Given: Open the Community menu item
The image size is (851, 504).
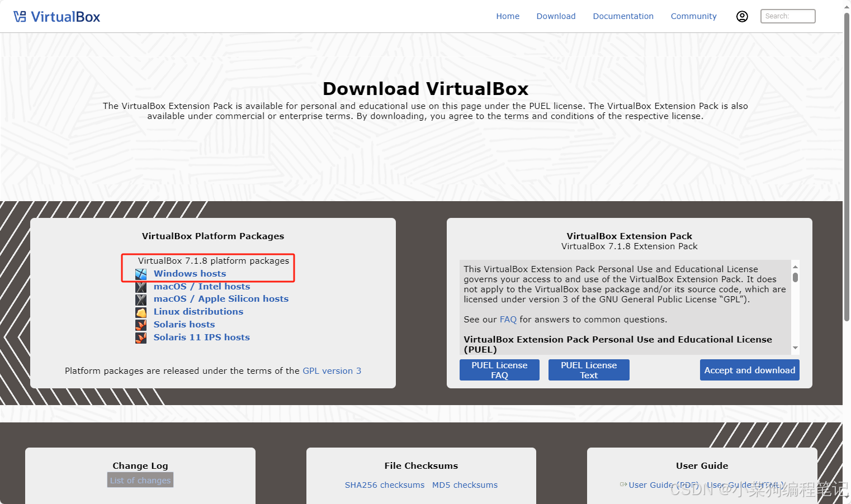Looking at the screenshot, I should (x=693, y=16).
